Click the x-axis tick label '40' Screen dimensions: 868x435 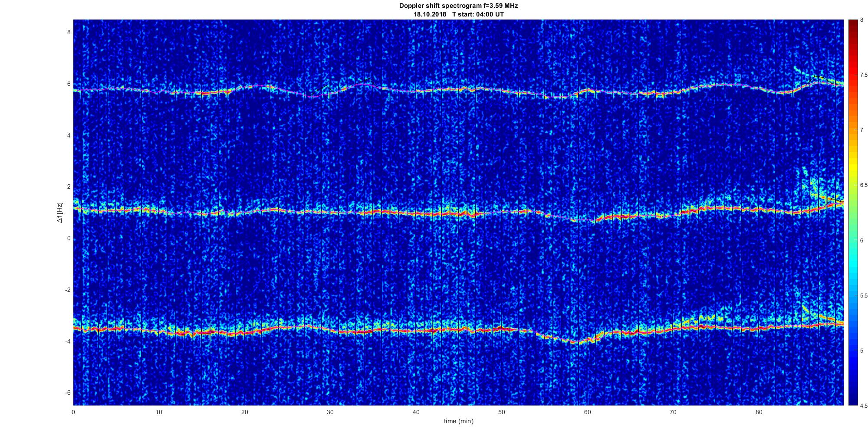point(416,412)
